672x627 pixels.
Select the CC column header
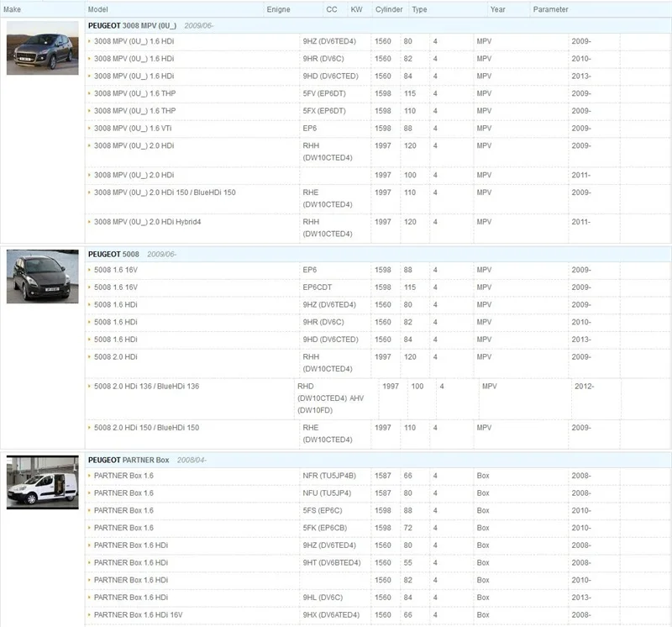click(x=332, y=9)
